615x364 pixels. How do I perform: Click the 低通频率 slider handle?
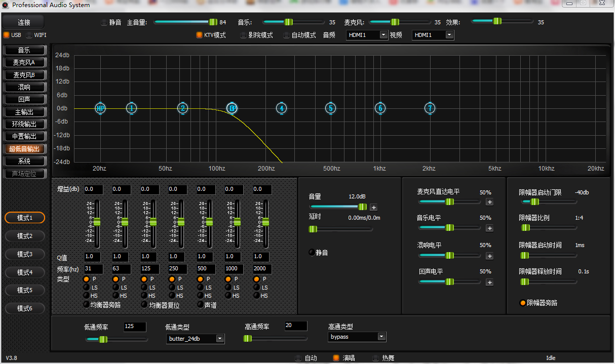(x=103, y=339)
